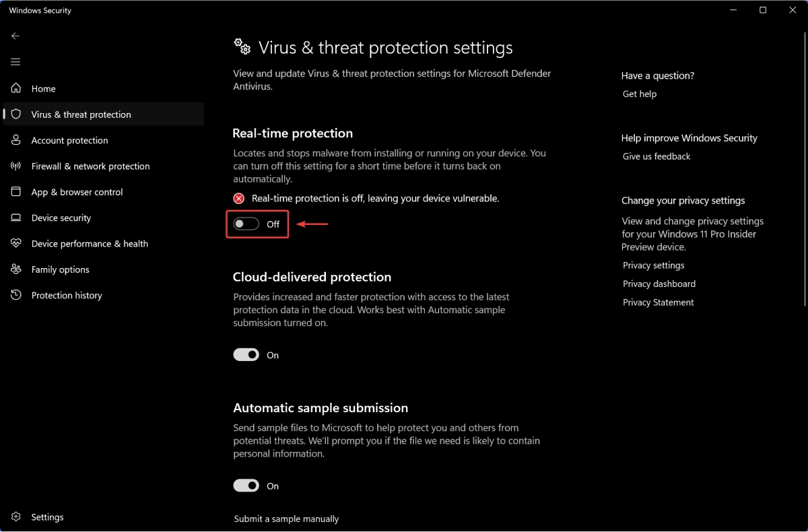The image size is (808, 532).
Task: Turn on Real-time protection toggle
Action: pyautogui.click(x=246, y=224)
